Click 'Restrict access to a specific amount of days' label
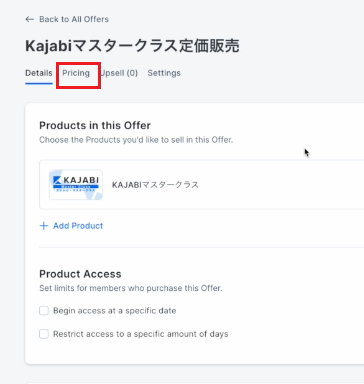Image resolution: width=364 pixels, height=384 pixels. [141, 334]
